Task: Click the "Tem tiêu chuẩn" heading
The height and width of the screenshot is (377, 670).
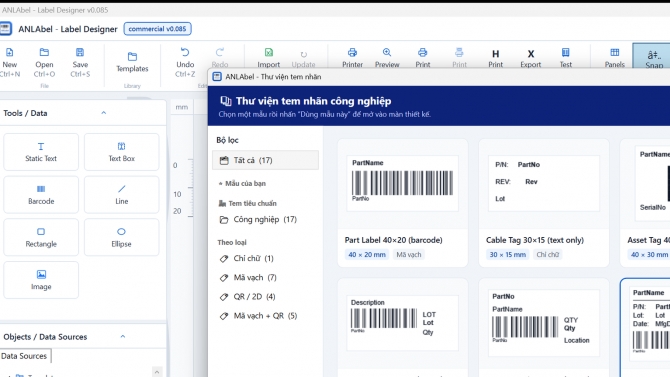Action: [248, 203]
